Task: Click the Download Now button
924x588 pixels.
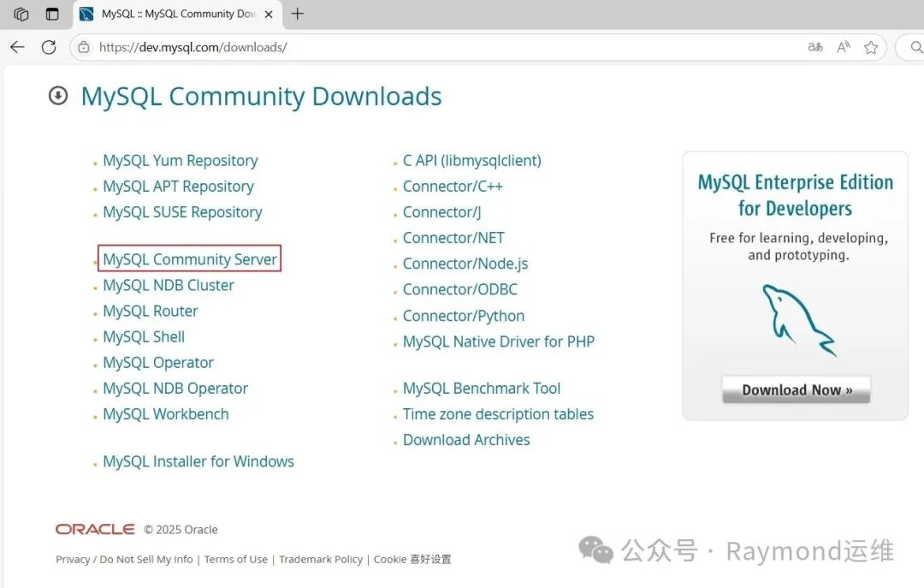Action: pos(795,389)
